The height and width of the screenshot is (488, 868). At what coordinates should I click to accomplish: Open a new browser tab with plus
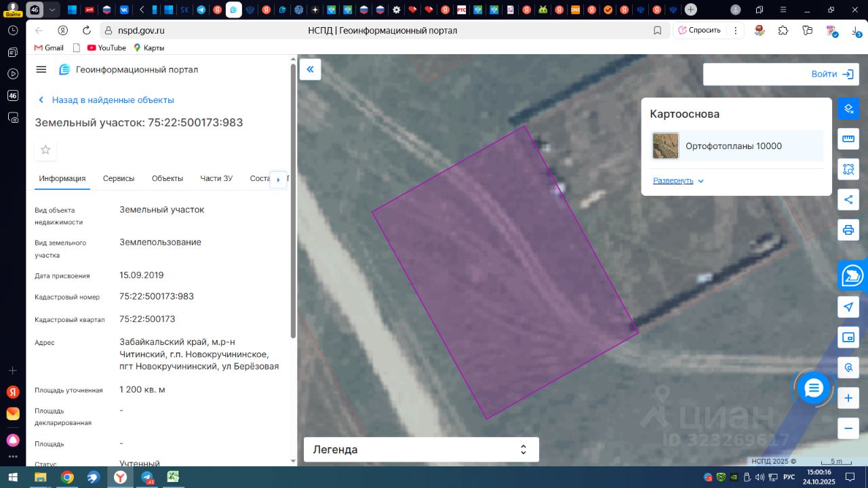pos(690,9)
